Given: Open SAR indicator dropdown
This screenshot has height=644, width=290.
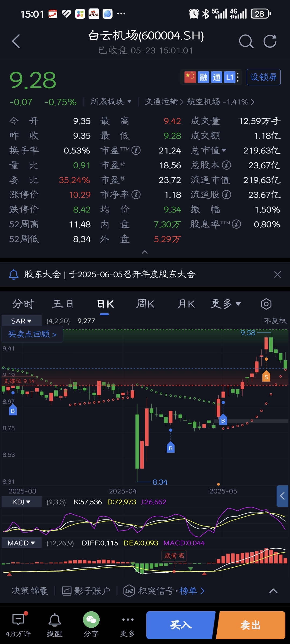Looking at the screenshot, I should tap(21, 321).
